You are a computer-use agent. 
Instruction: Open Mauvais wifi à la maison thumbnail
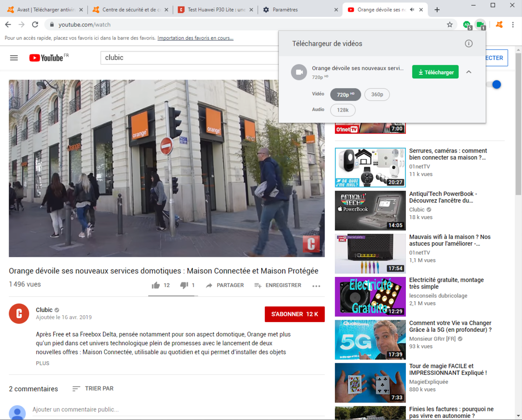pyautogui.click(x=370, y=254)
